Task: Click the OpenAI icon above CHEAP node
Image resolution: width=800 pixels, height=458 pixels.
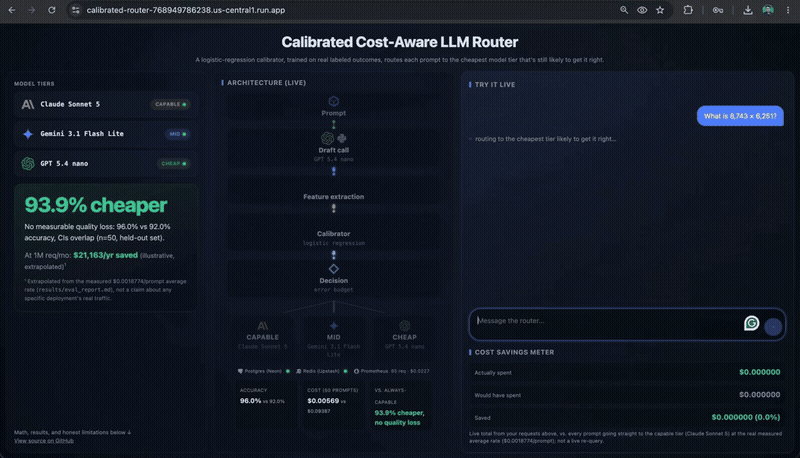Action: [x=405, y=326]
